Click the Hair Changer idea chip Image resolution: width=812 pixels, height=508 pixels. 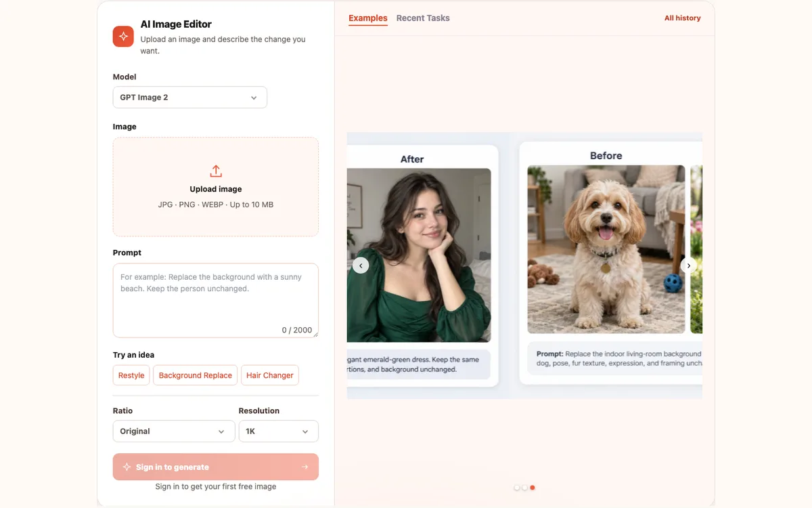(x=270, y=375)
